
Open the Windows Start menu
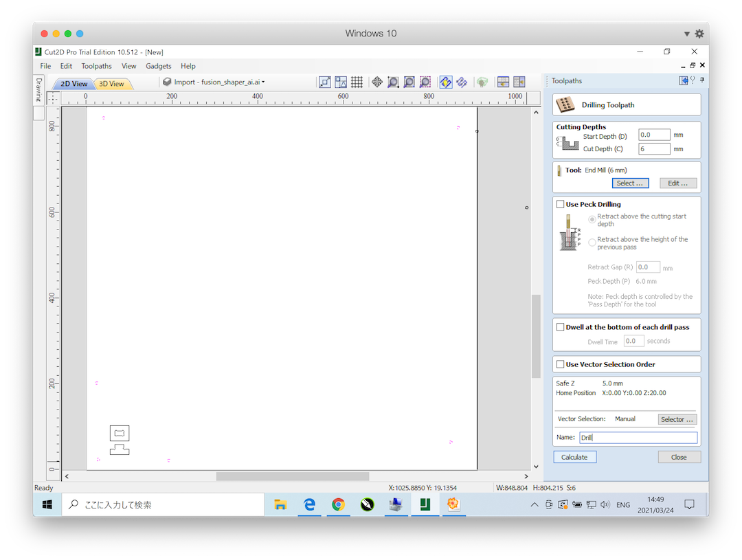(47, 504)
